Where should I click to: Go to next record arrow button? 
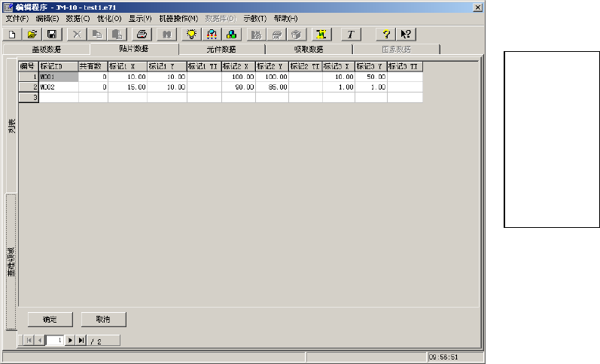point(70,340)
